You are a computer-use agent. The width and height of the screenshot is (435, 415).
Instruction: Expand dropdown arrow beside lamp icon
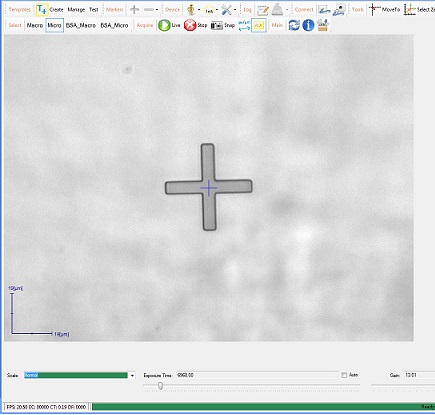tap(217, 10)
